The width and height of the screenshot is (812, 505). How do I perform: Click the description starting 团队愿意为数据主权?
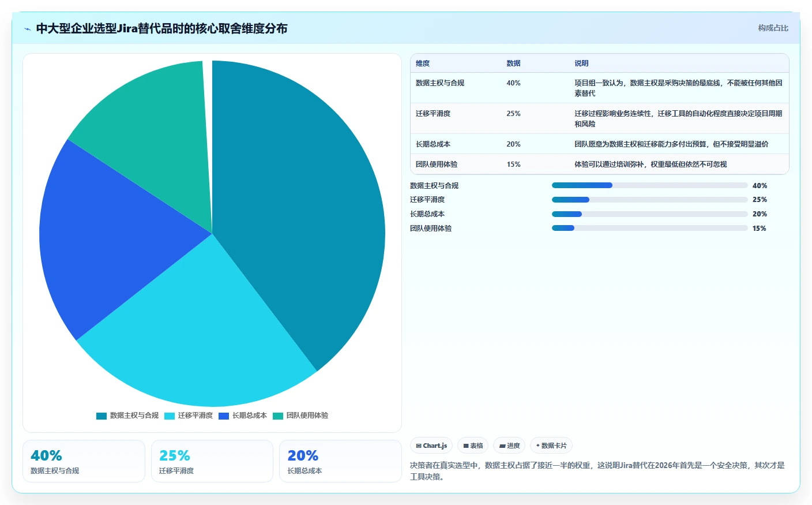pos(671,144)
